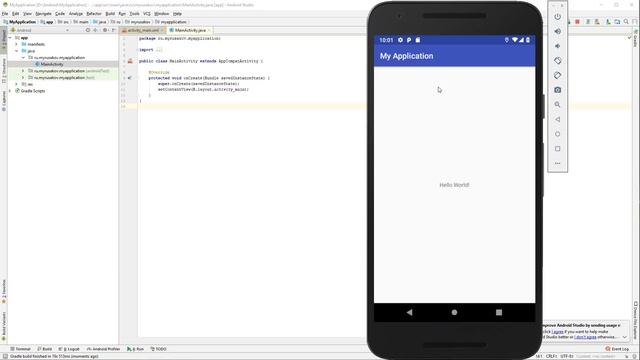
Task: Expand the androidTest package node
Action: (23, 71)
